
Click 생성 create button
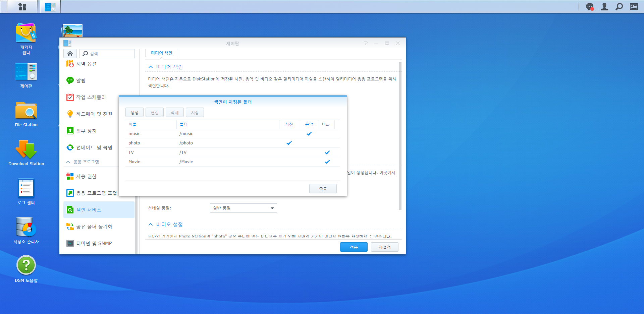coord(135,113)
